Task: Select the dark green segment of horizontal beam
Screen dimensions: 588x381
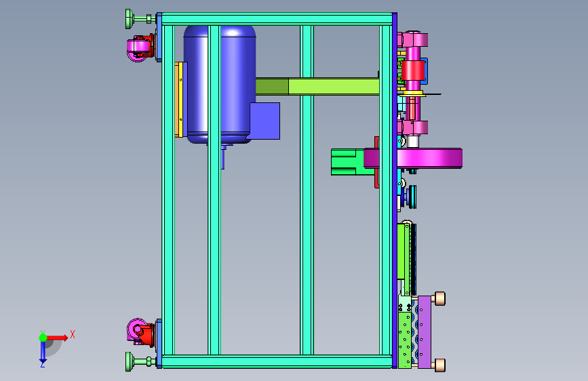Action: [x=272, y=86]
